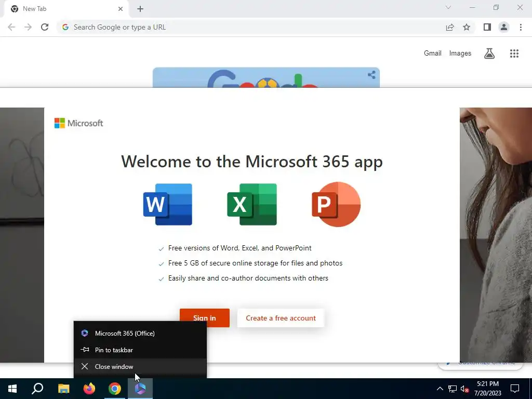Screen dimensions: 532x399
Task: Restore down the Chrome window
Action: [x=496, y=7]
